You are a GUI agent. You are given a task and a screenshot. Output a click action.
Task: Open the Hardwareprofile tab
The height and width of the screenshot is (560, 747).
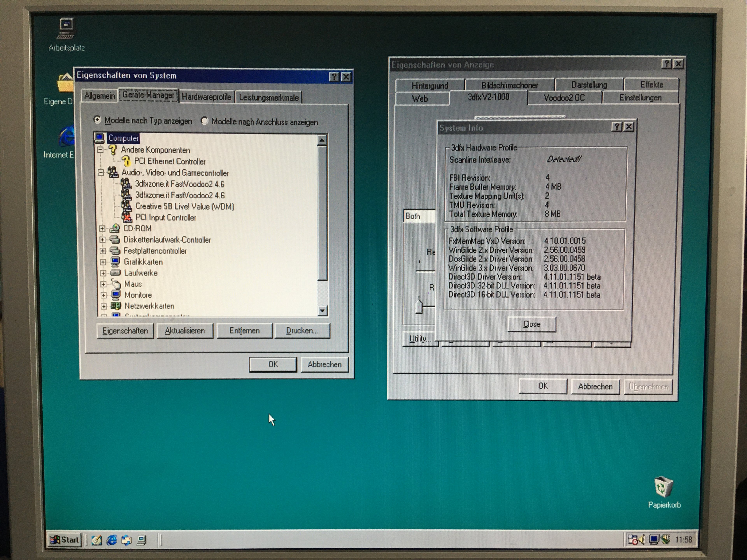(206, 97)
